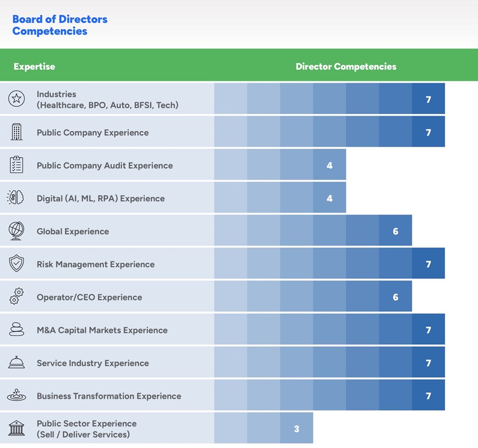
Task: Click the stacked coins icon for M&A Capital Markets
Action: pos(17,330)
